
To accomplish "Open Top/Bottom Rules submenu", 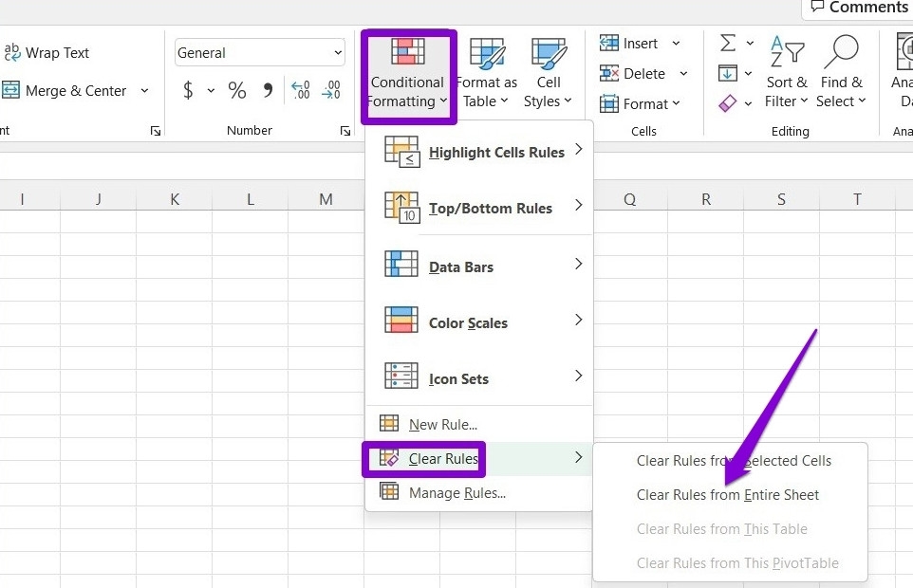I will click(x=479, y=208).
